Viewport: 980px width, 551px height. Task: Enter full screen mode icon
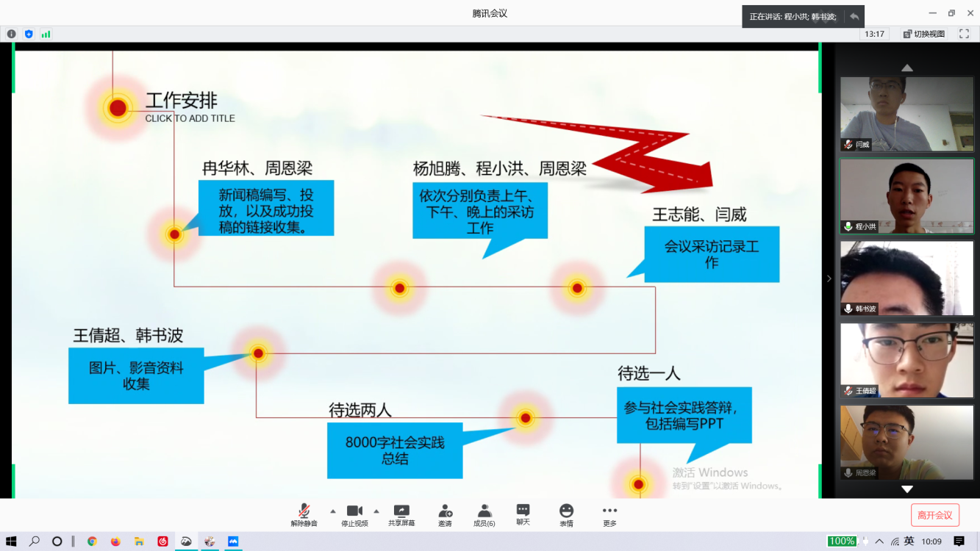click(964, 34)
